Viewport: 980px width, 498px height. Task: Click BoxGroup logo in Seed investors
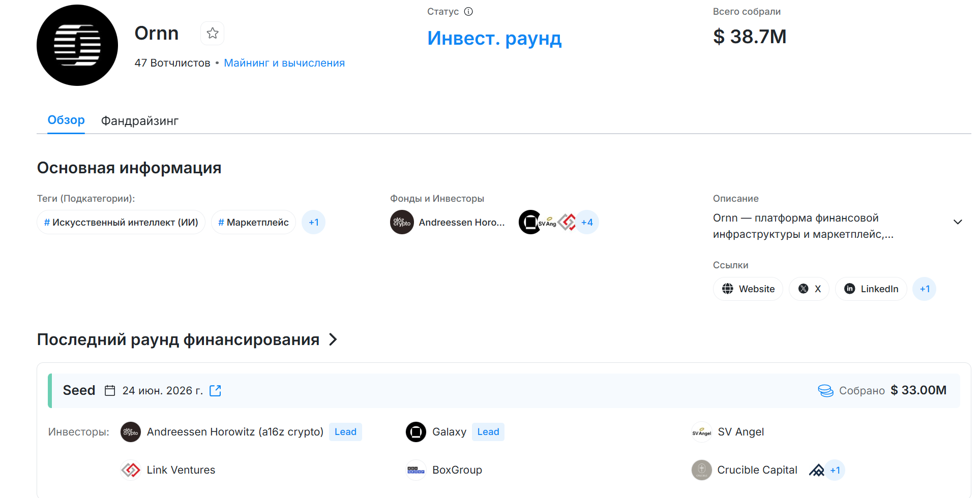(416, 470)
